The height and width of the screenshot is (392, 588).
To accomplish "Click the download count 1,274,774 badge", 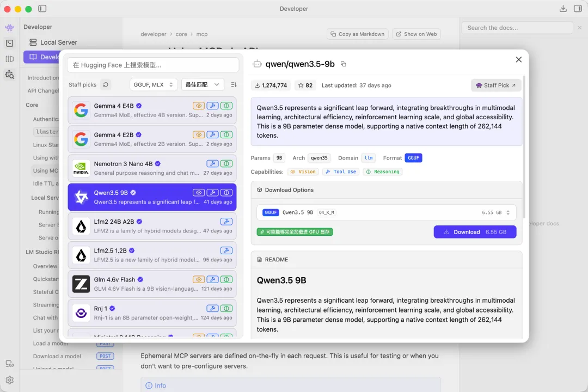I will [x=271, y=85].
